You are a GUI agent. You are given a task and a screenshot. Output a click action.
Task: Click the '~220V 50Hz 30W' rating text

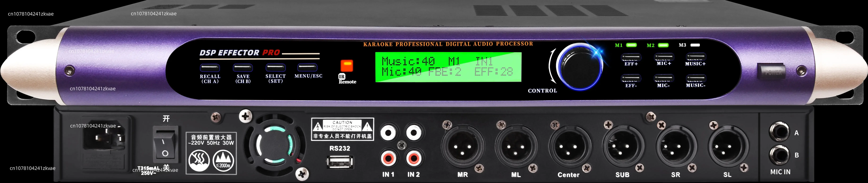coord(211,143)
